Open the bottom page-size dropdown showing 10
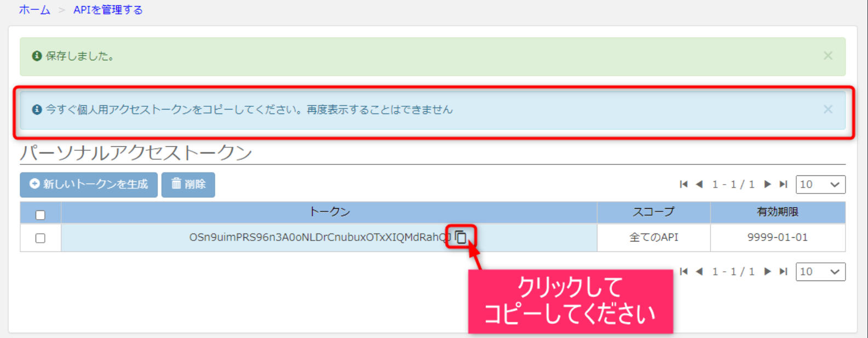Viewport: 868px width, 338px height. pos(820,272)
